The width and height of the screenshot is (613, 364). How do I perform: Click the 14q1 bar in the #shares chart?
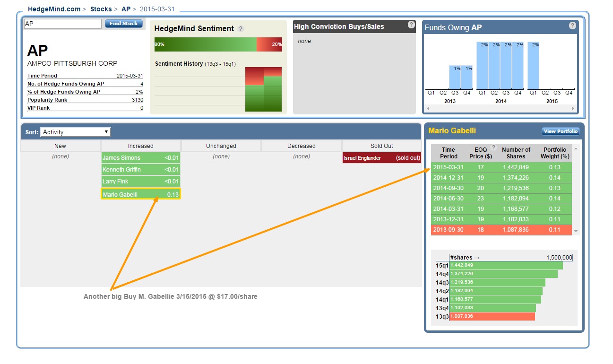[495, 299]
